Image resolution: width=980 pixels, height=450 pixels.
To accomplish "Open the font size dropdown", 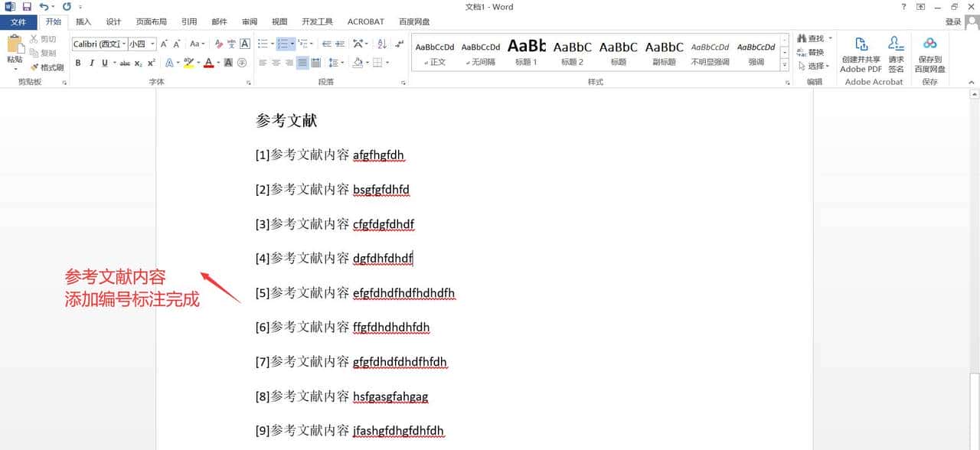I will [x=150, y=44].
